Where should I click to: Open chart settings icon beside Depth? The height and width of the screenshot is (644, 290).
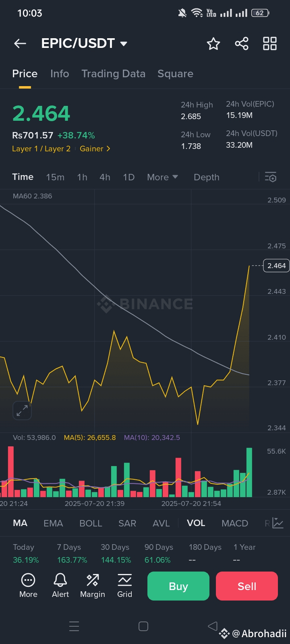pyautogui.click(x=270, y=177)
